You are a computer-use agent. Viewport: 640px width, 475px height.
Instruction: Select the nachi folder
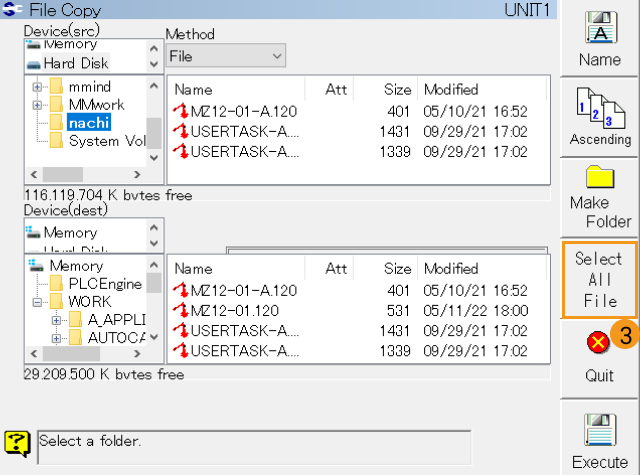[89, 123]
